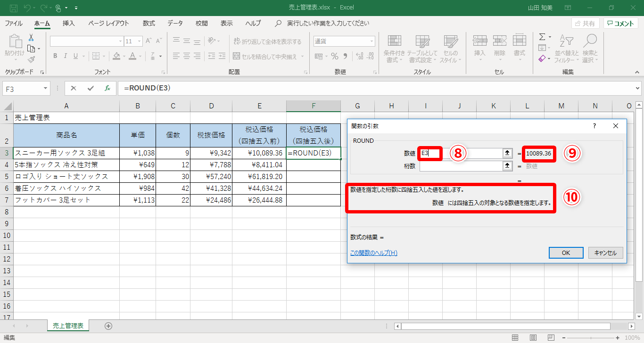Screen dimensions: 644x343
Task: Click the コメント button
Action: pos(620,23)
